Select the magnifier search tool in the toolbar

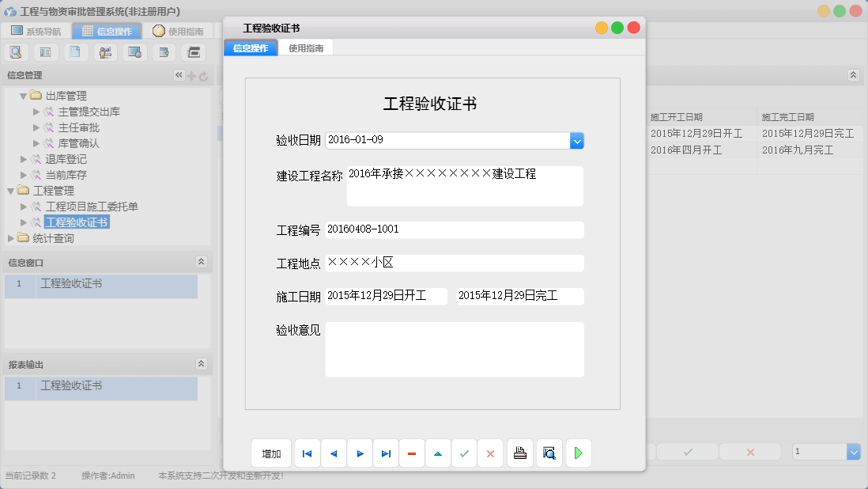click(x=16, y=51)
